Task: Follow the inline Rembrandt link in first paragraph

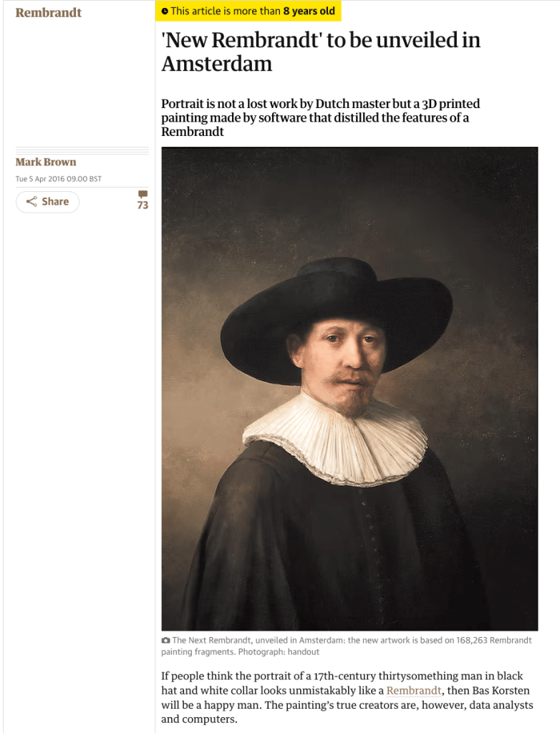Action: pyautogui.click(x=414, y=691)
